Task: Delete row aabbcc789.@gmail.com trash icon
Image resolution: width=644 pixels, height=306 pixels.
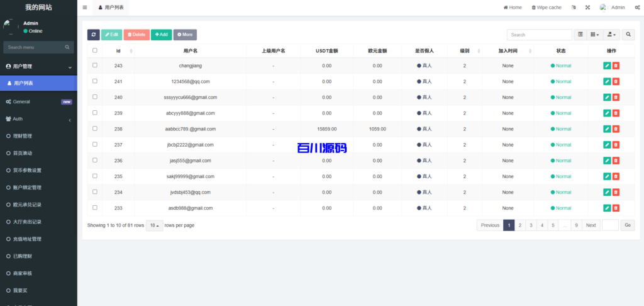Action: pyautogui.click(x=616, y=129)
